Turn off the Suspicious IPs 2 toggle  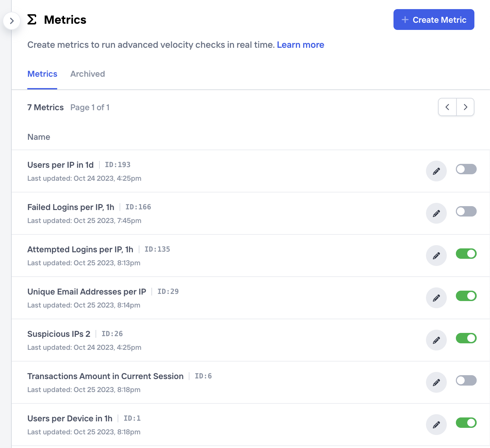[466, 338]
